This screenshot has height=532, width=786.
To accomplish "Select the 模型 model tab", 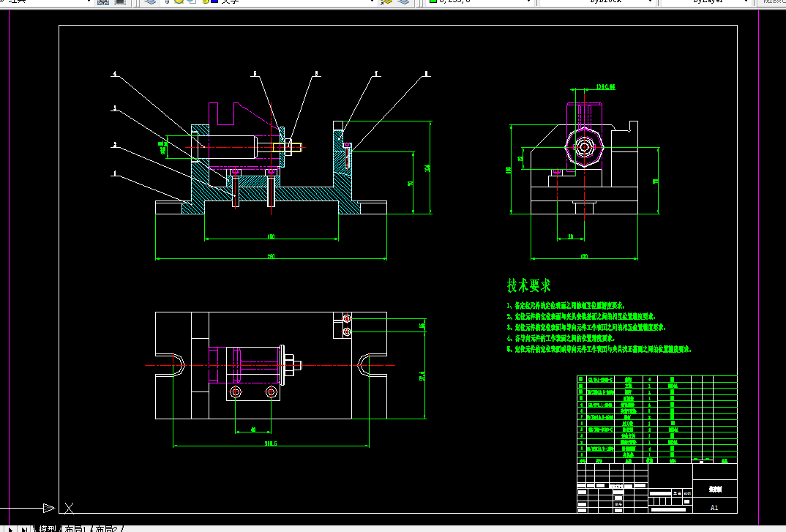I will (47, 528).
